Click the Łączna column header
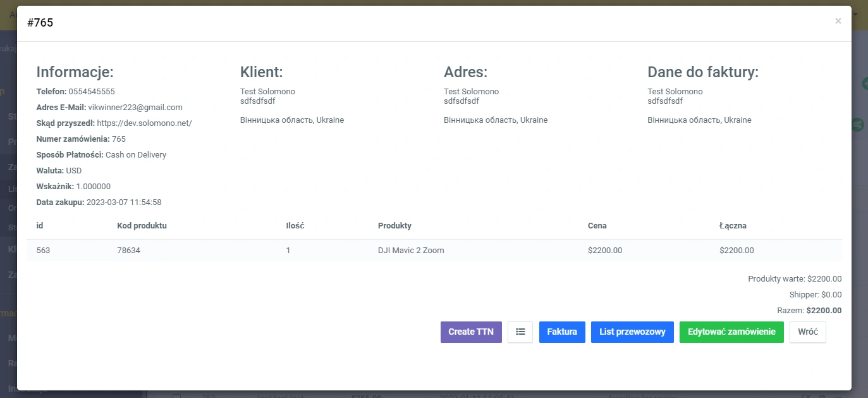 (733, 226)
